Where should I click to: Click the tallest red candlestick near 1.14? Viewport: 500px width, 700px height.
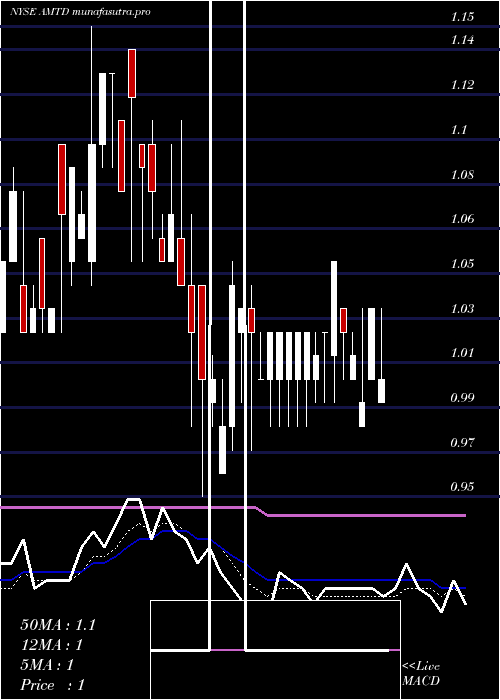132,73
